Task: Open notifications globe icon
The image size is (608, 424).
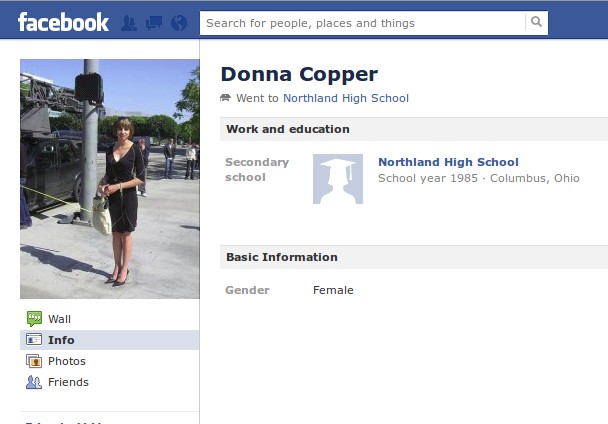Action: click(x=179, y=23)
